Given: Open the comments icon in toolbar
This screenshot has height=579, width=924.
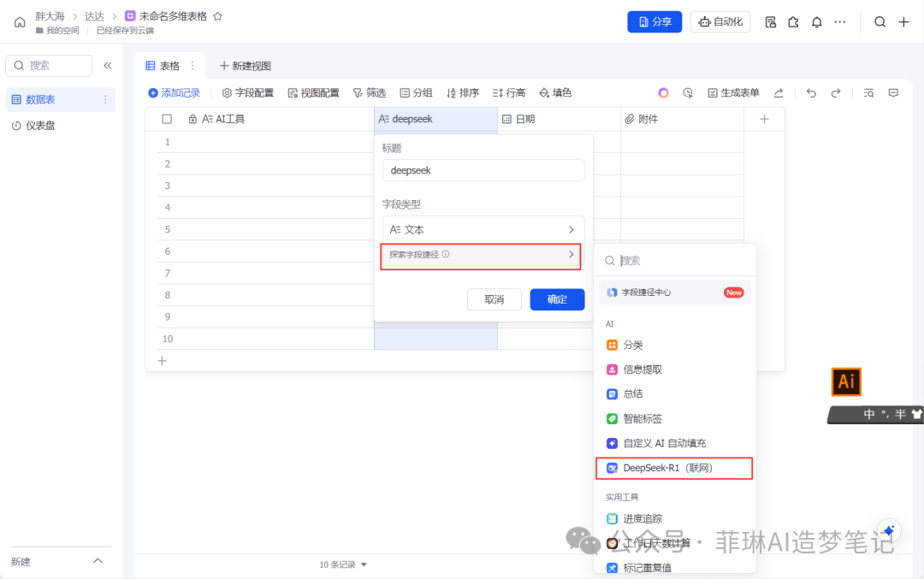Looking at the screenshot, I should (x=893, y=93).
